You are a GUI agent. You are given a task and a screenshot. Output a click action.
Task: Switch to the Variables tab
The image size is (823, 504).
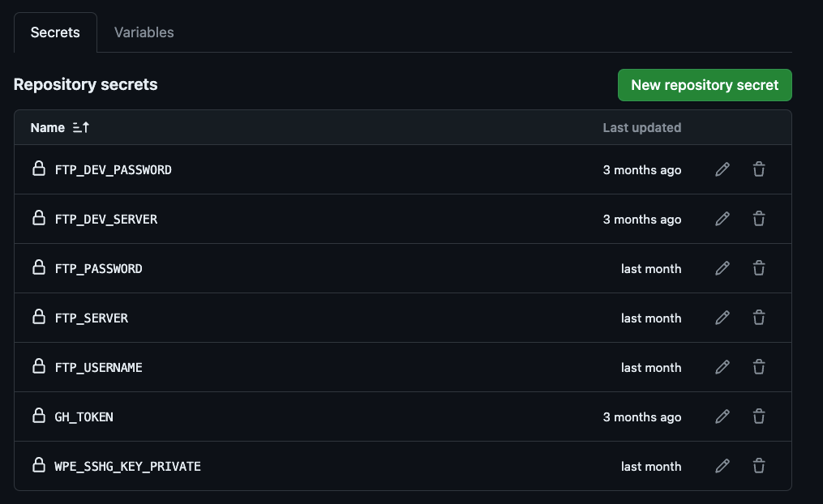point(144,32)
